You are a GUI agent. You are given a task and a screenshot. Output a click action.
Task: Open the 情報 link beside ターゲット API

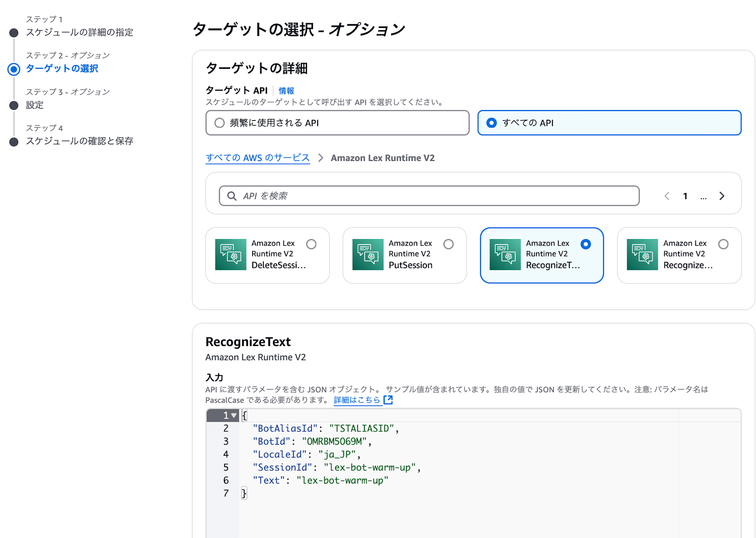[286, 91]
